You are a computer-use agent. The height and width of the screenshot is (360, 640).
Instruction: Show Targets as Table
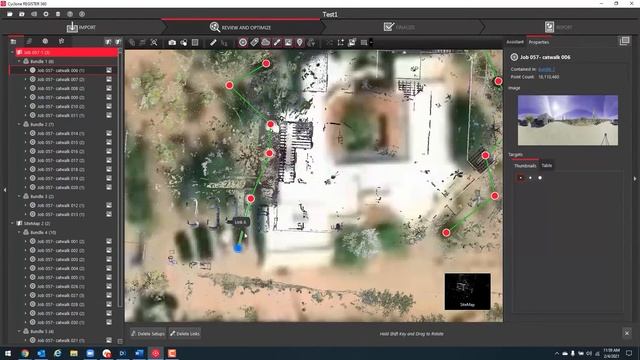click(547, 165)
